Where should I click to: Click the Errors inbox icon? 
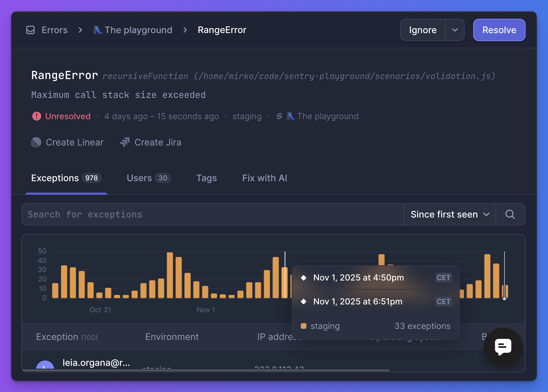point(30,30)
